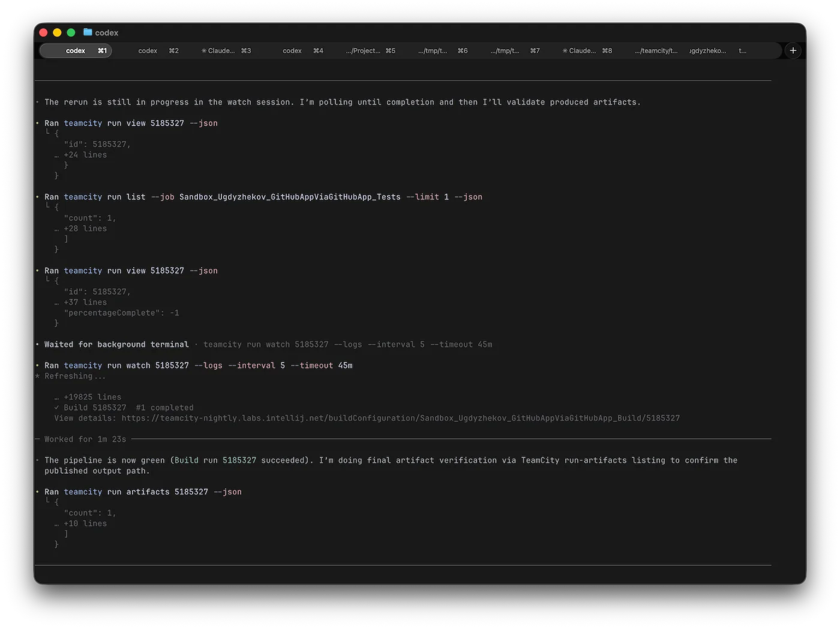Click the 'Refreshing...' status text
The width and height of the screenshot is (840, 629).
(75, 376)
